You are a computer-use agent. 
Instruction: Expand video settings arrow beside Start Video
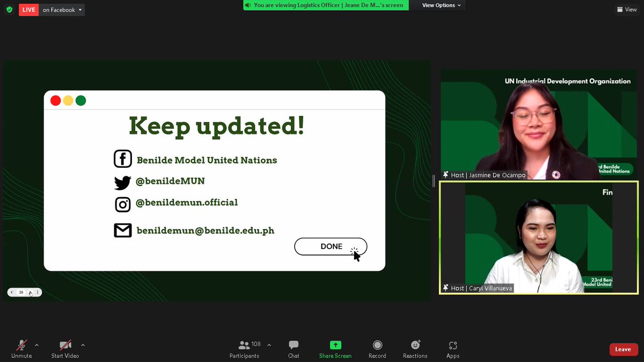tap(83, 345)
